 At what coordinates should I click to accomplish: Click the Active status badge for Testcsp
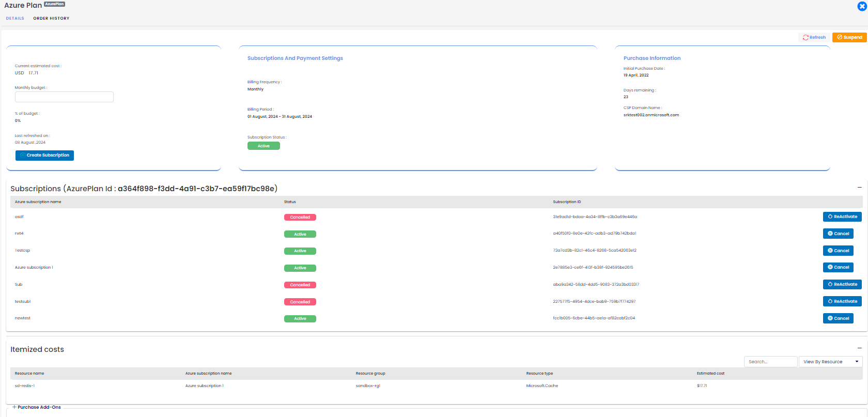(300, 251)
